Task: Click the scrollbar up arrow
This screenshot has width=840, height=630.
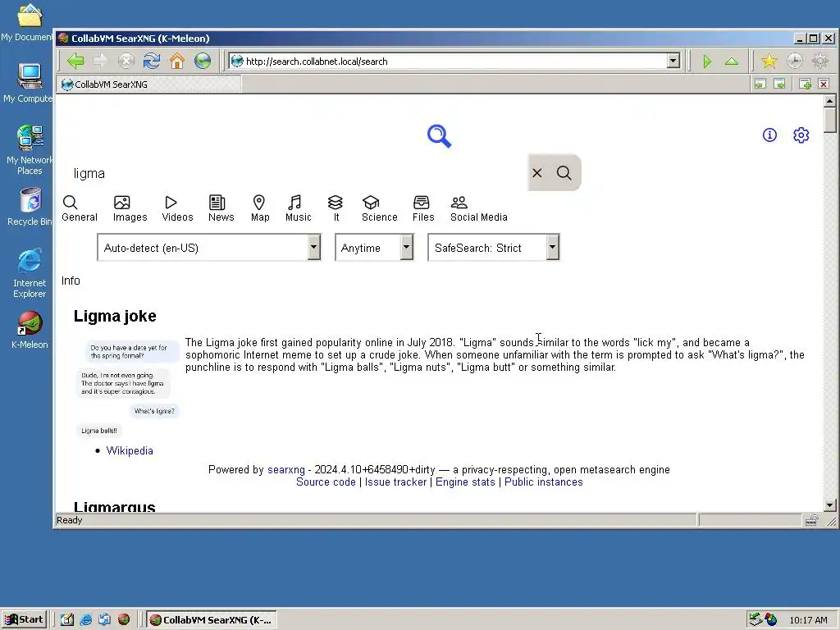Action: (x=830, y=101)
